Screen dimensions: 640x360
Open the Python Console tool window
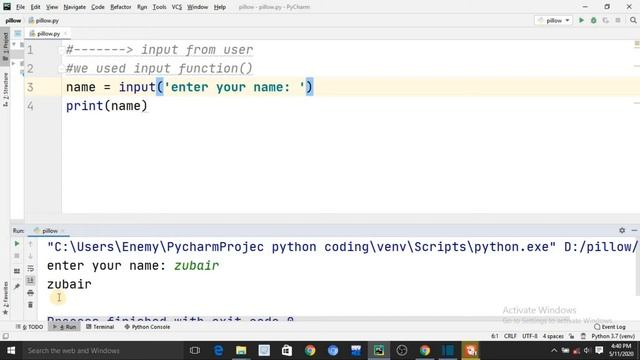point(147,327)
